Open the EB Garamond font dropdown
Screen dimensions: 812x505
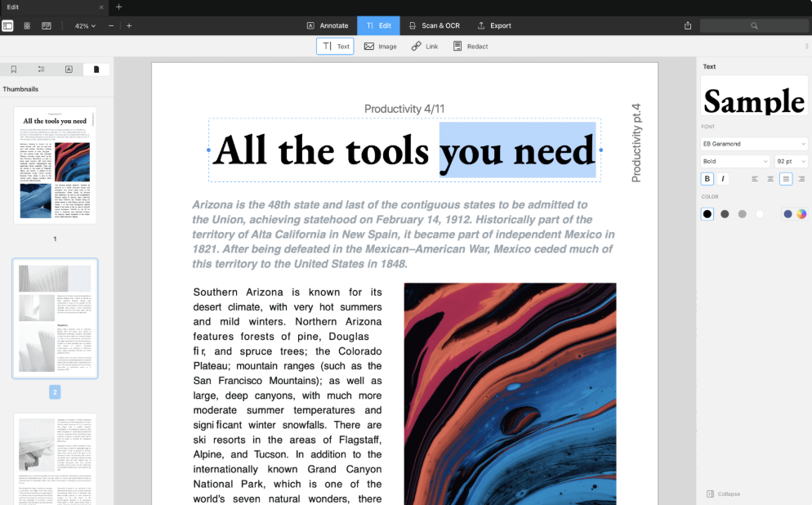pyautogui.click(x=754, y=144)
